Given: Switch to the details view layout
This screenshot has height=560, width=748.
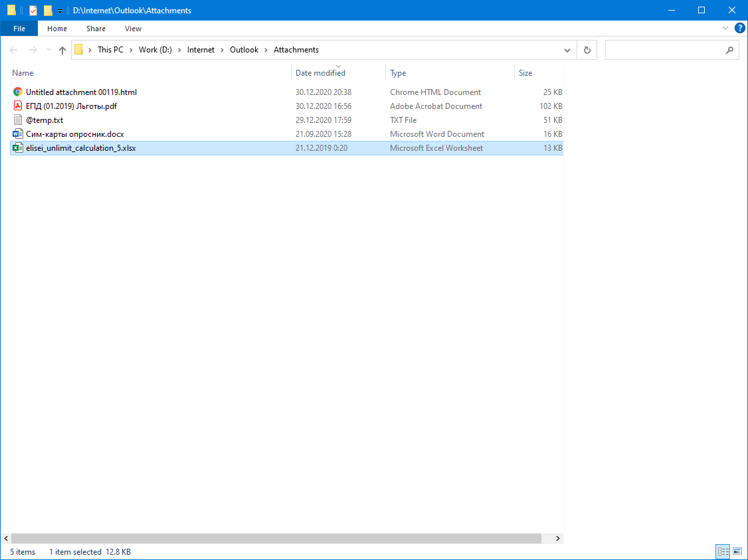Looking at the screenshot, I should (x=723, y=552).
